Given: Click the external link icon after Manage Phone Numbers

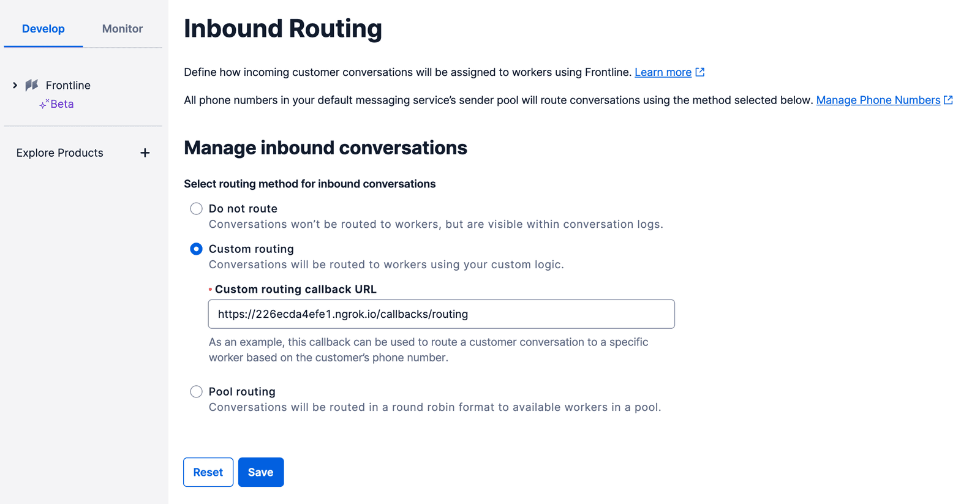Looking at the screenshot, I should [949, 99].
